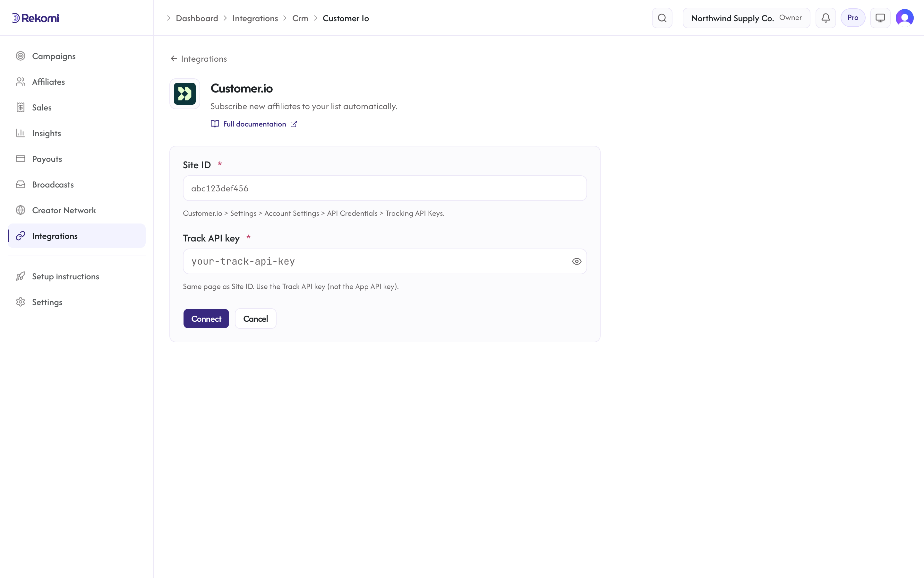Go back to Integrations list

coord(199,58)
